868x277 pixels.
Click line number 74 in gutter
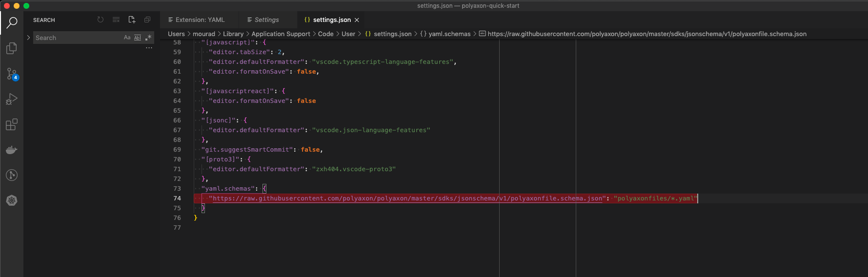(177, 198)
